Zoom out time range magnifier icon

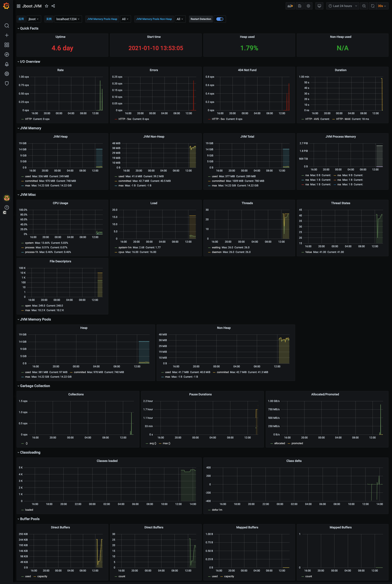364,6
